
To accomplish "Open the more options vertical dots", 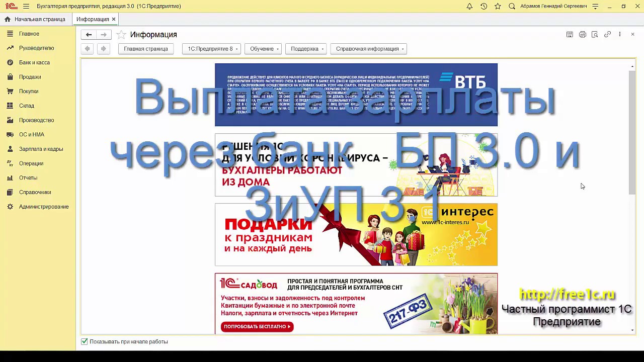I will click(x=619, y=34).
